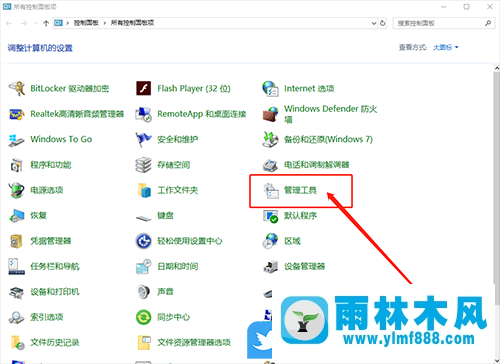Open the 默认程序 icon
This screenshot has width=500, height=364.
tap(270, 216)
